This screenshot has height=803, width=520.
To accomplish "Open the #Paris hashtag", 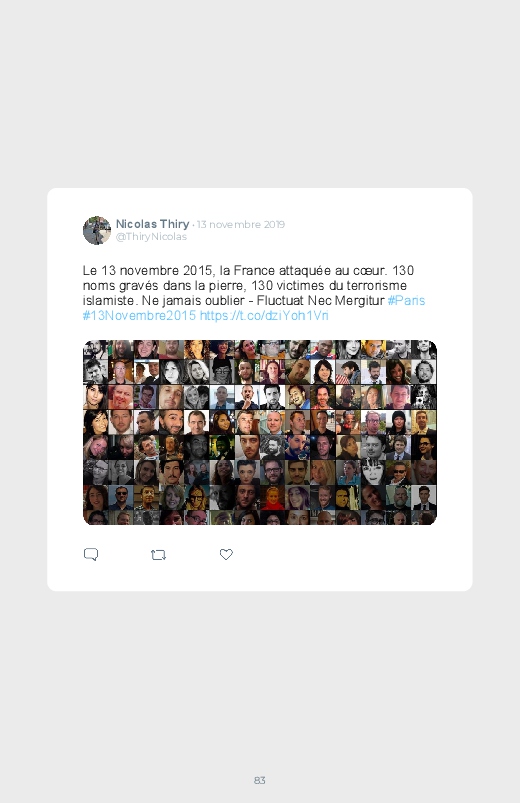I will click(x=406, y=301).
